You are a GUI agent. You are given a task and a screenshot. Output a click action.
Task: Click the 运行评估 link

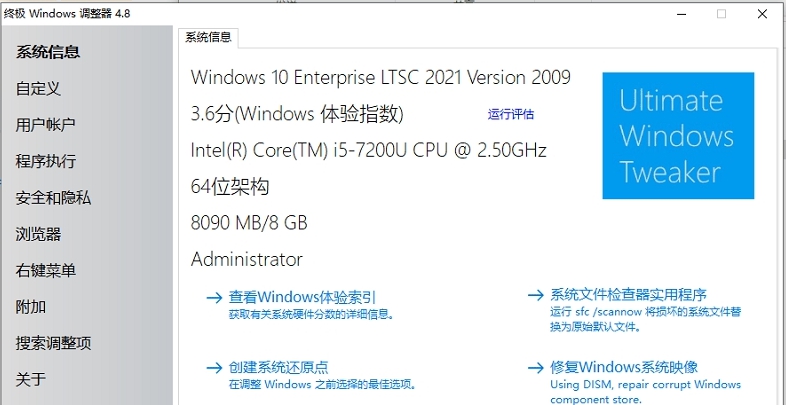(x=511, y=114)
